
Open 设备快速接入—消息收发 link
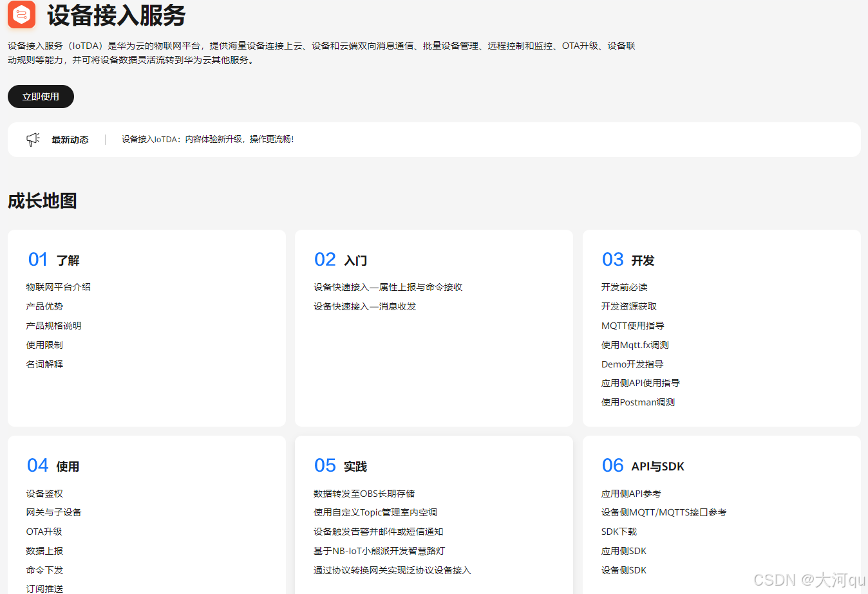[365, 306]
